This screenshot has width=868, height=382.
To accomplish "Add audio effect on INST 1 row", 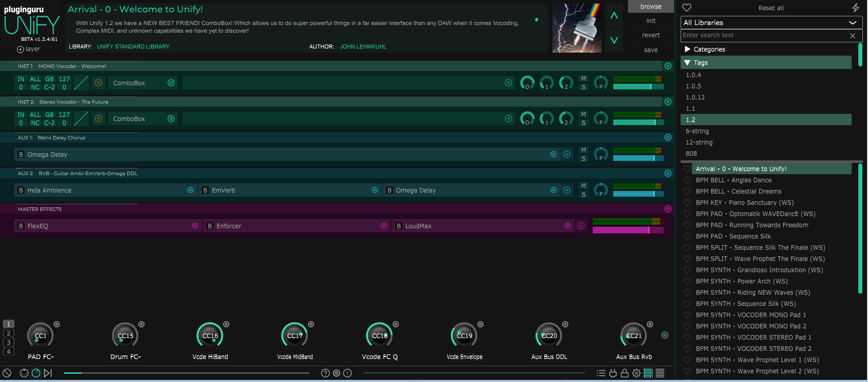I will (509, 83).
